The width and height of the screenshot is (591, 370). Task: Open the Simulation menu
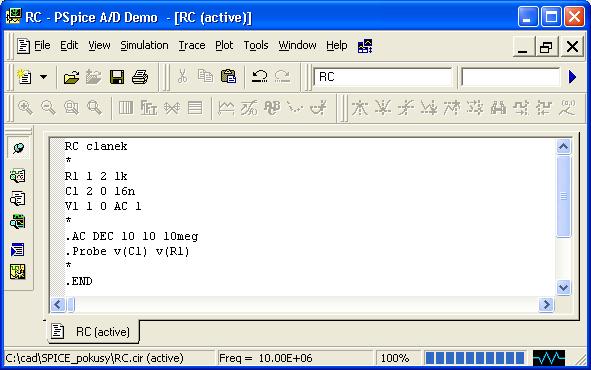[144, 46]
